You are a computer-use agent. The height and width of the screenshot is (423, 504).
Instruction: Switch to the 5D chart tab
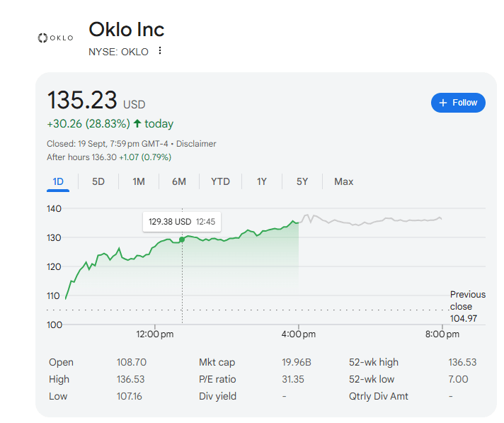coord(98,182)
